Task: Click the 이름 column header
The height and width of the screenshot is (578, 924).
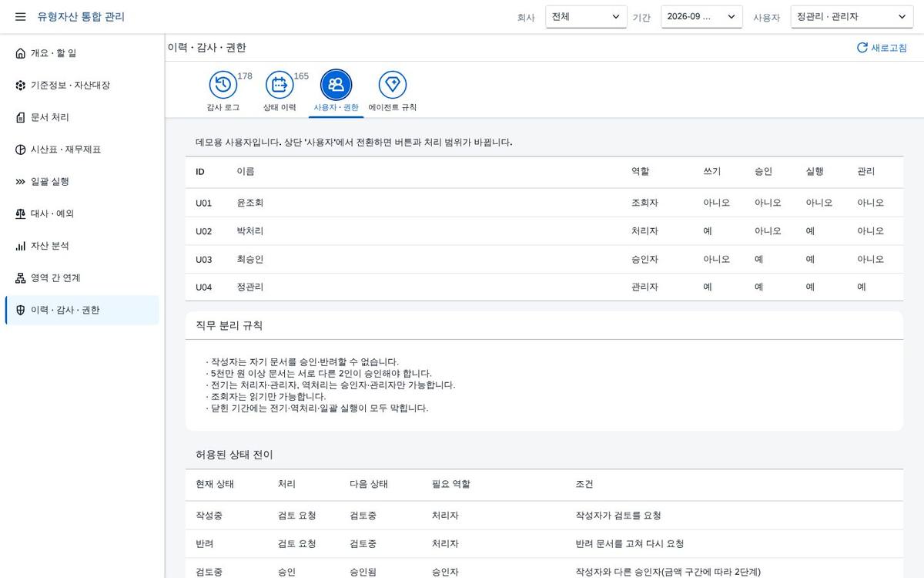Action: point(246,172)
